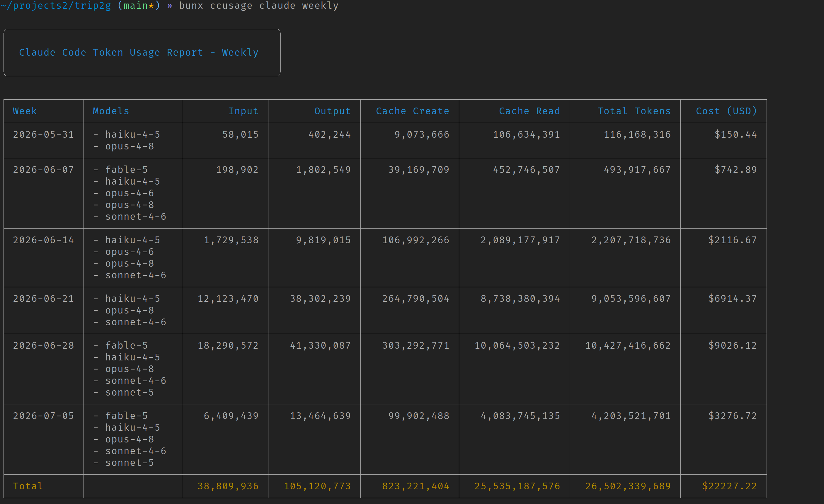The width and height of the screenshot is (824, 504).
Task: Select the week date 2026-05-31
Action: point(43,134)
